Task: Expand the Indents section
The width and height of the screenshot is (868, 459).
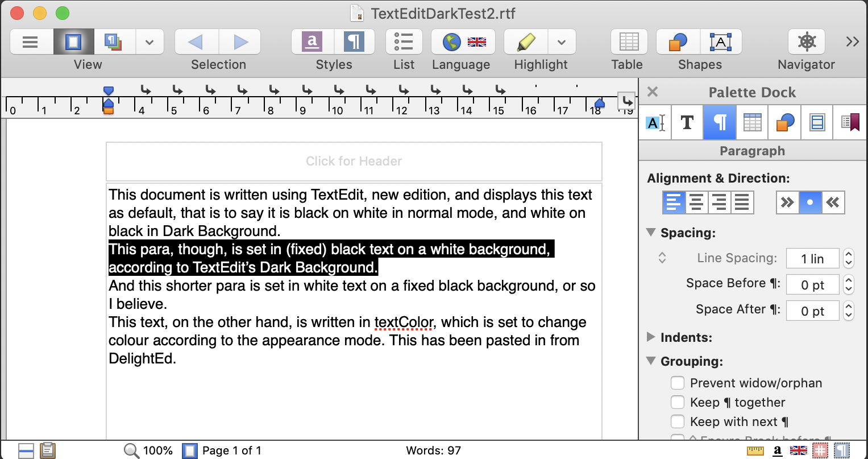Action: point(651,337)
